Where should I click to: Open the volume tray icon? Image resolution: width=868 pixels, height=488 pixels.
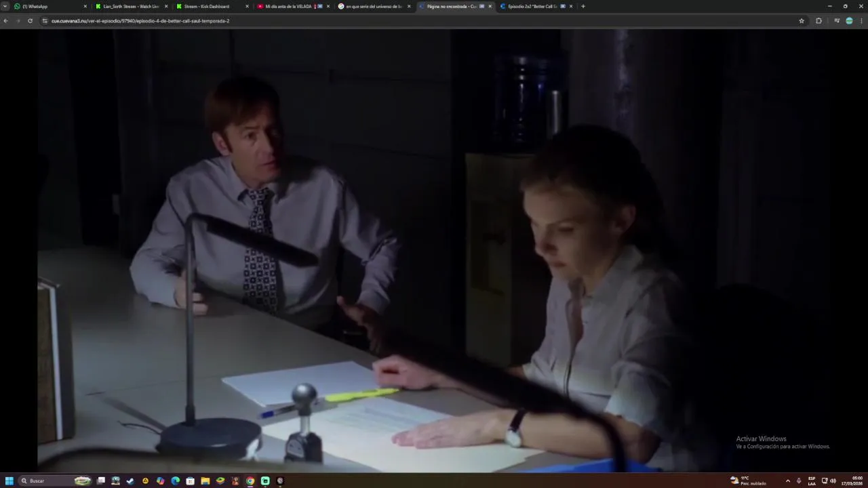[833, 481]
